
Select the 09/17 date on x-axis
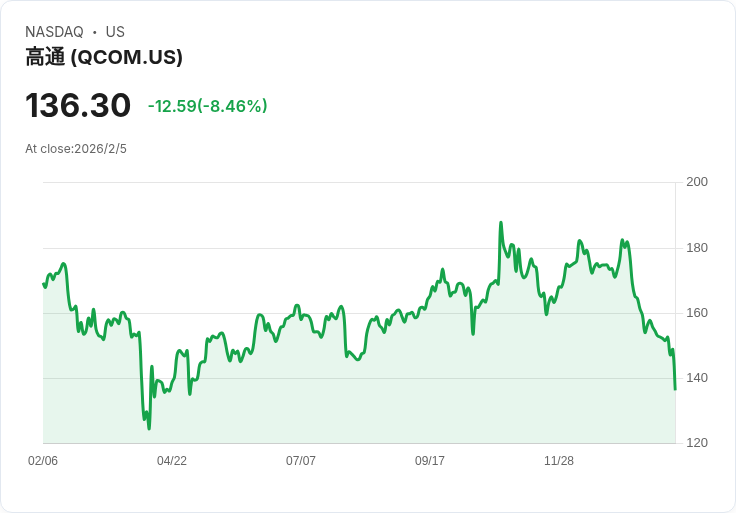(430, 461)
